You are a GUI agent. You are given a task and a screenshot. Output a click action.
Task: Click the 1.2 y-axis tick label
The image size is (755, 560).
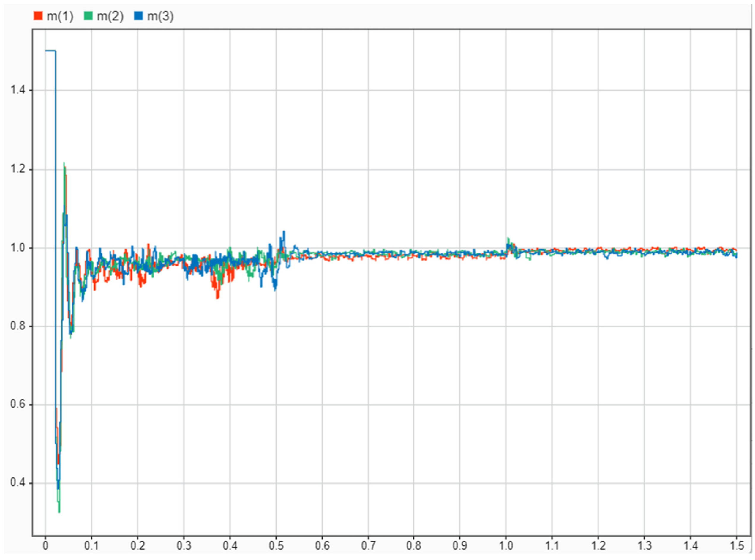point(17,168)
